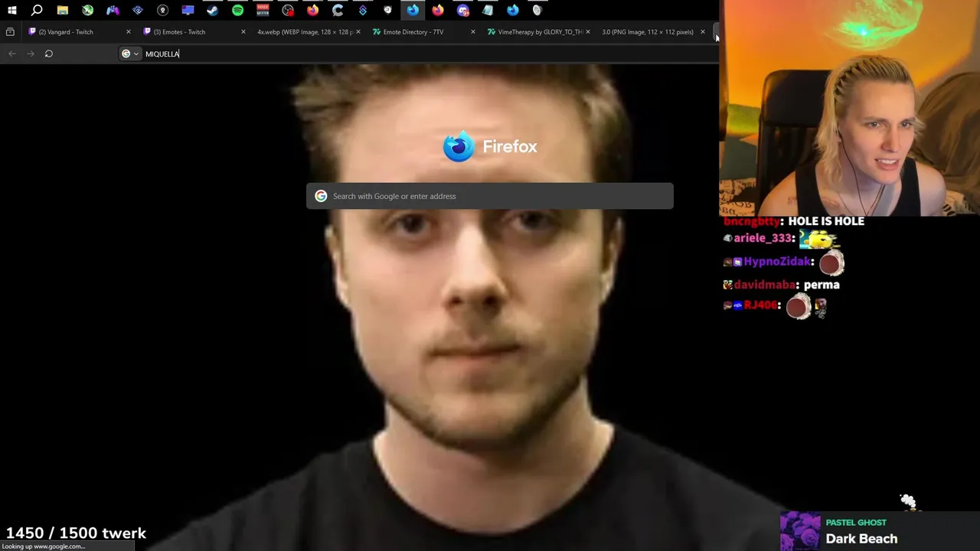Open Steam from the taskbar
Image resolution: width=980 pixels, height=551 pixels.
(213, 10)
